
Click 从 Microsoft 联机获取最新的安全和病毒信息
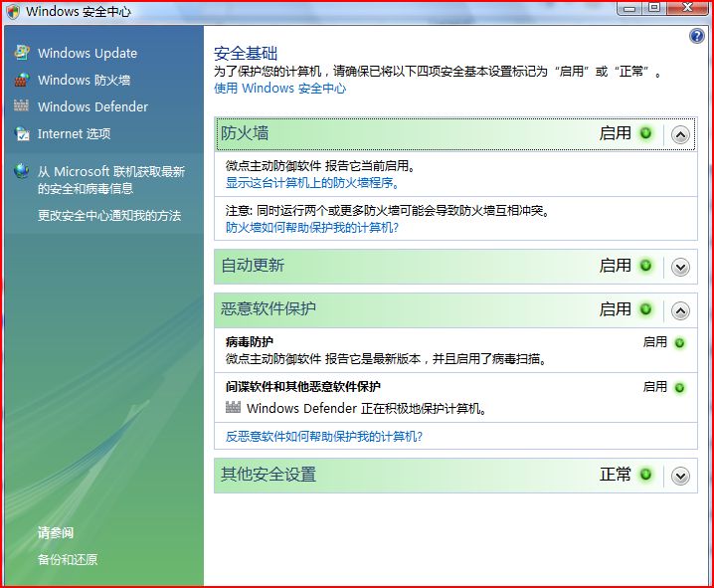(111, 180)
